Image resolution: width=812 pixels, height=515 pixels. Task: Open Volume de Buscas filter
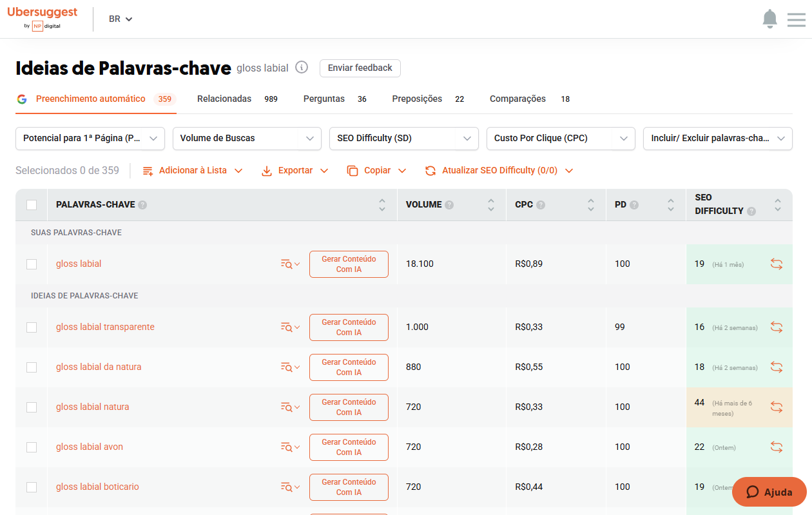(247, 138)
